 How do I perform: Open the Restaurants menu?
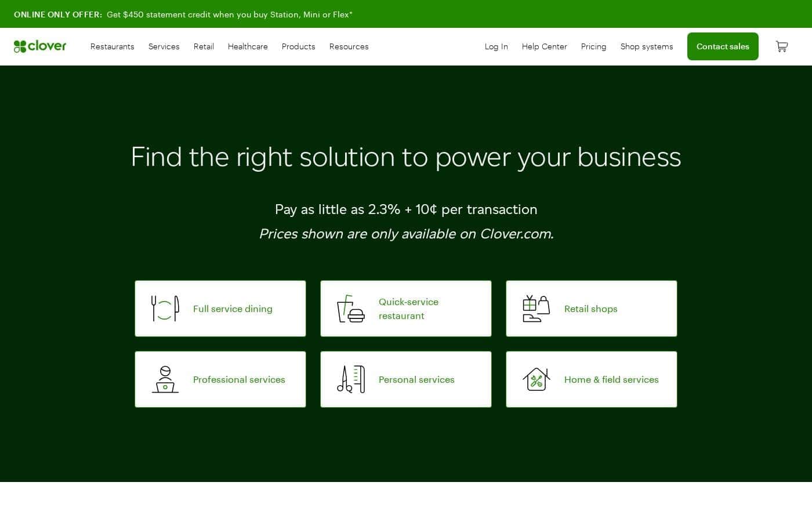[113, 46]
